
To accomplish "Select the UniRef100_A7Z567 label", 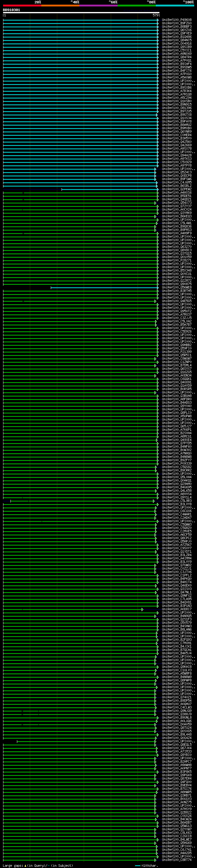I will 177,545.
